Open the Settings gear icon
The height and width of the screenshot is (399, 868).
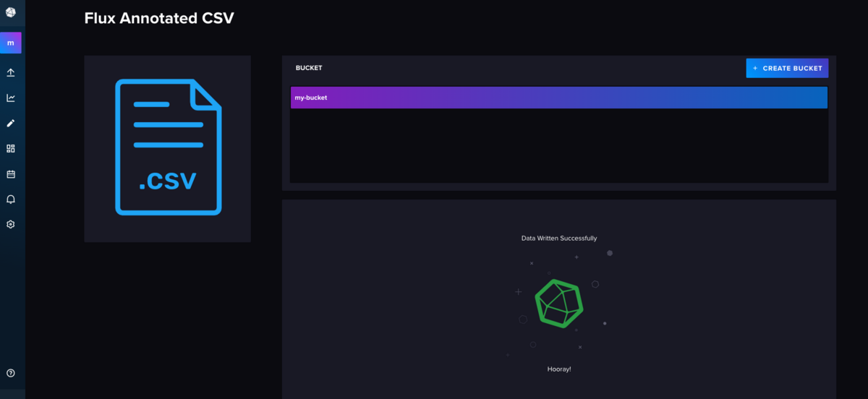10,224
